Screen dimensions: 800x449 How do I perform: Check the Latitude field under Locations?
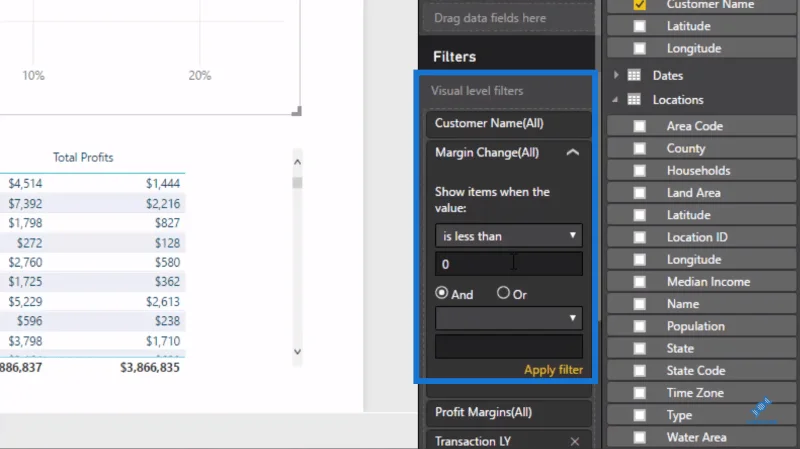click(x=639, y=215)
